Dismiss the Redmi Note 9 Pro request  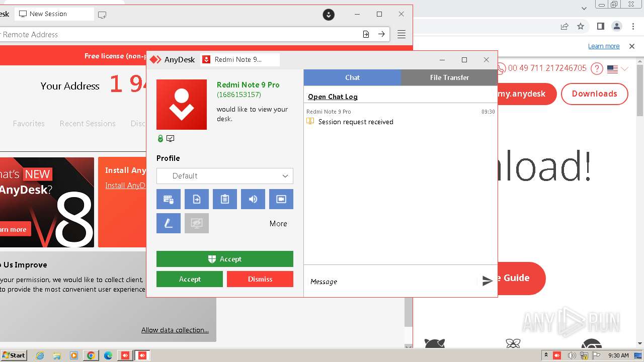(x=260, y=279)
